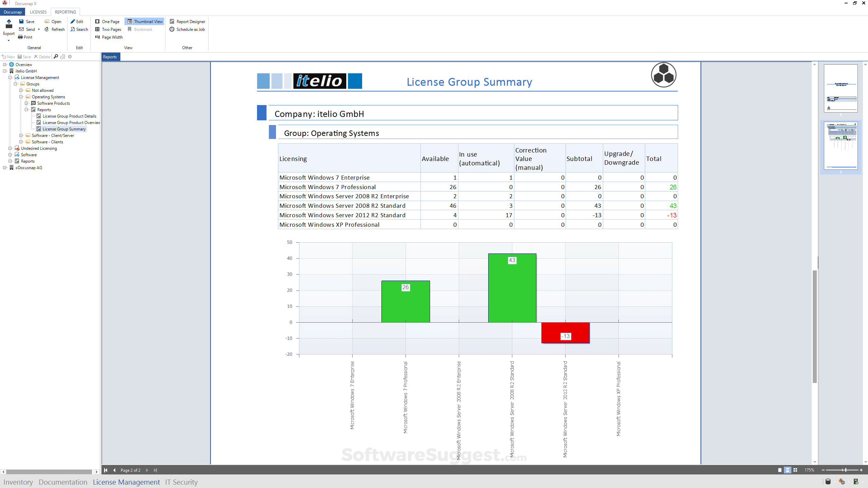Select License Group Product Details report
The image size is (868, 488).
coord(69,116)
